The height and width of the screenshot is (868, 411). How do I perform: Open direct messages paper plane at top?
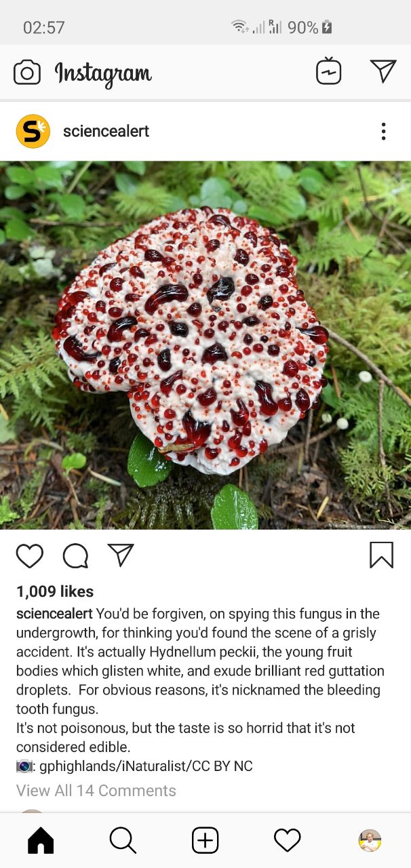coord(383,71)
